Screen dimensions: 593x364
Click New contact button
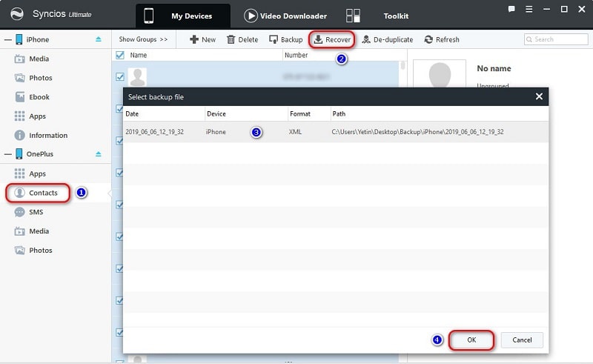[202, 39]
